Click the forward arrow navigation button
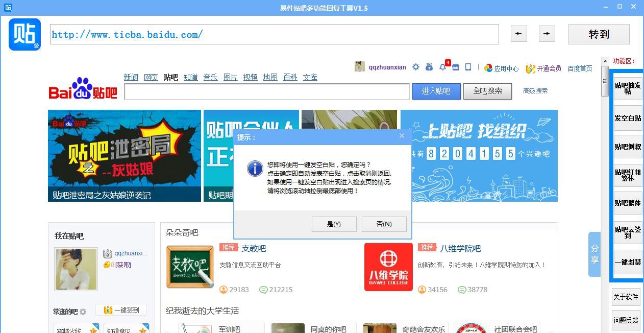 547,34
